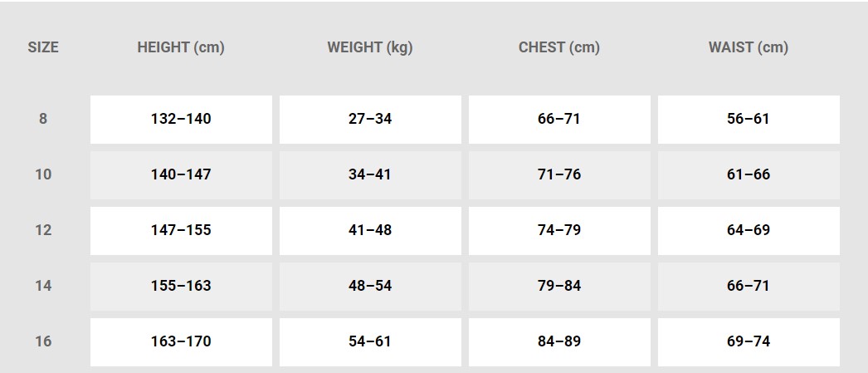Image resolution: width=868 pixels, height=373 pixels.
Task: Click the WEIGHT (kg) column header
Action: 370,47
